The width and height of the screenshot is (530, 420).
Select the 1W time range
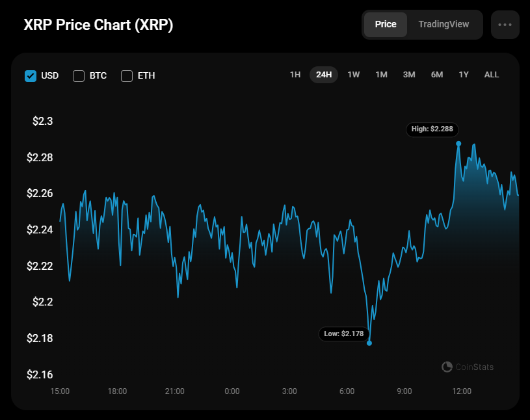[354, 75]
